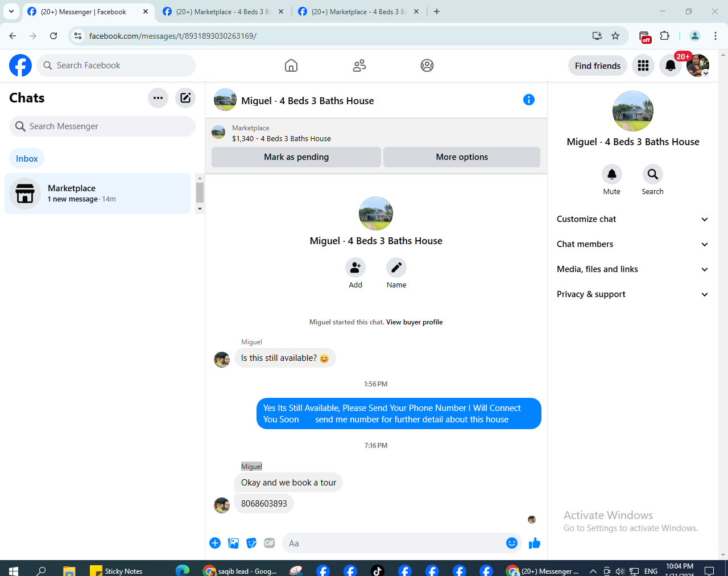Image resolution: width=728 pixels, height=576 pixels.
Task: Open the "saqib lead" Chrome window in taskbar
Action: coord(241,570)
